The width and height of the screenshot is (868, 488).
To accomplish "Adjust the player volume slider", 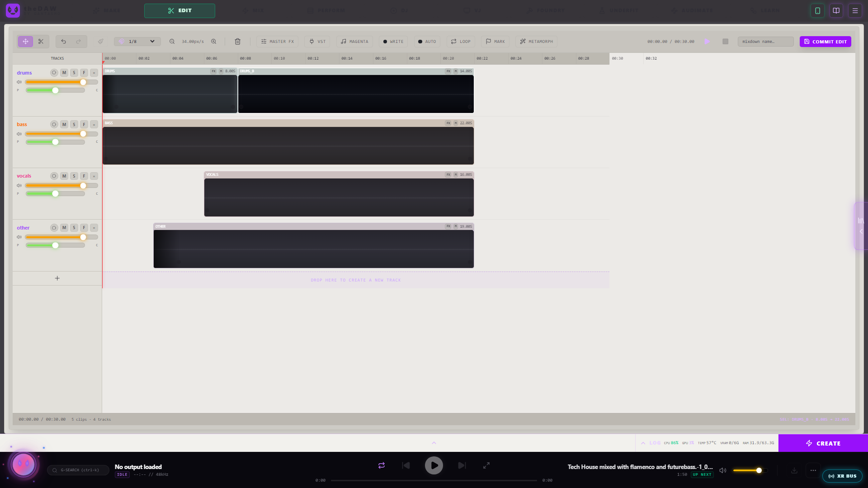I will [x=750, y=470].
